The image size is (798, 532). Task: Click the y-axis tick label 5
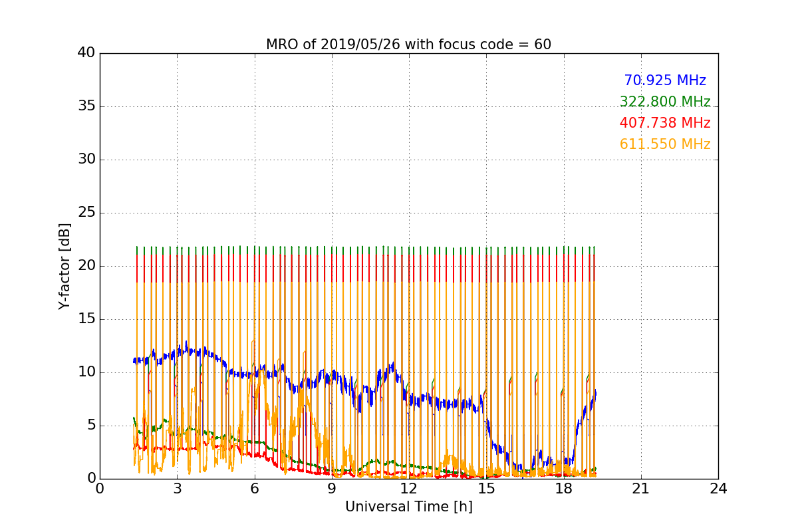[x=90, y=426]
